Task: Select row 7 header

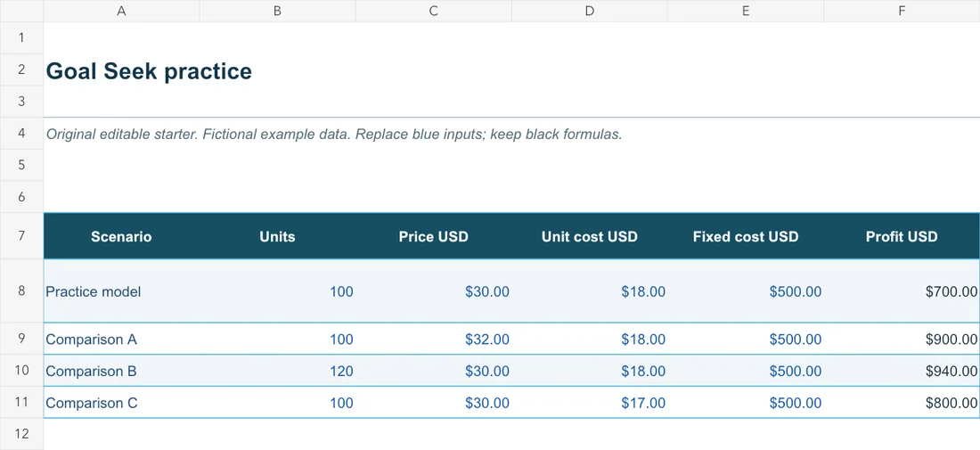Action: [21, 235]
